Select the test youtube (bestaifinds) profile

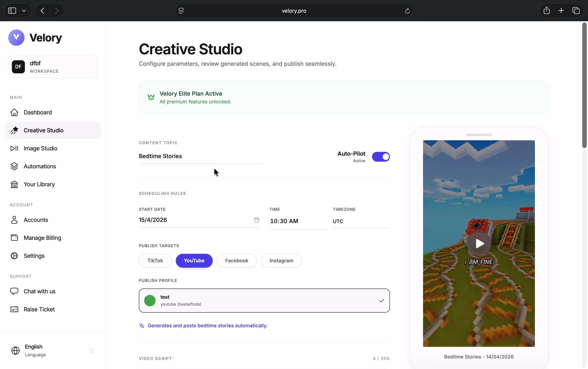[x=264, y=301]
